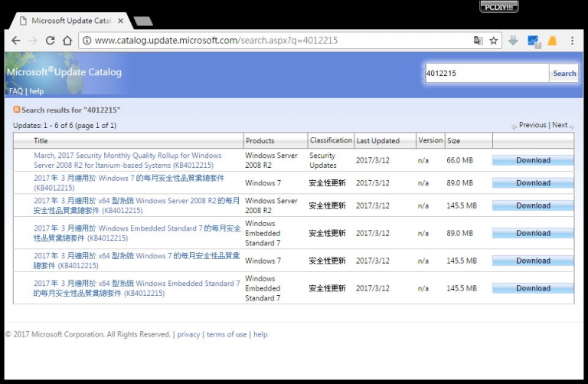This screenshot has width=588, height=384.
Task: Open the 89.0 MB Windows 7 KB4012215 update link
Action: click(x=129, y=183)
